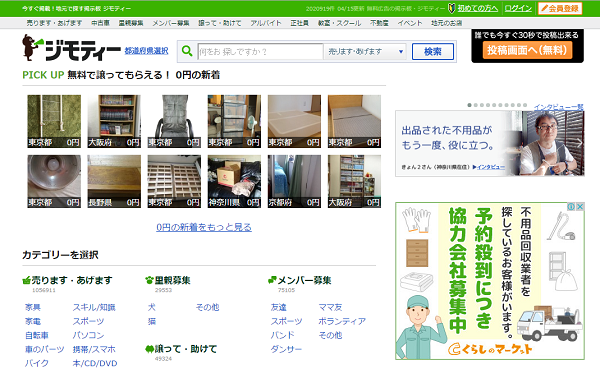
Task: Click the icon next to 売ります・あげます heading
Action: [x=26, y=281]
